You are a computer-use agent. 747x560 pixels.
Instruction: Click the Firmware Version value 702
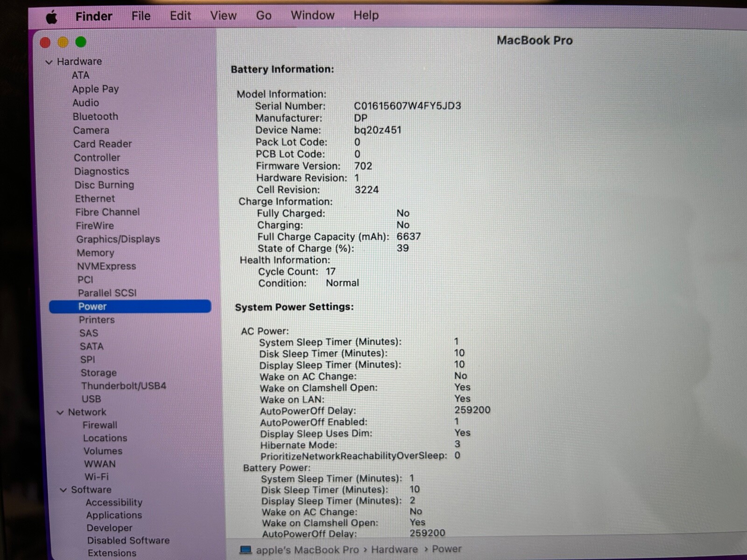coord(363,166)
